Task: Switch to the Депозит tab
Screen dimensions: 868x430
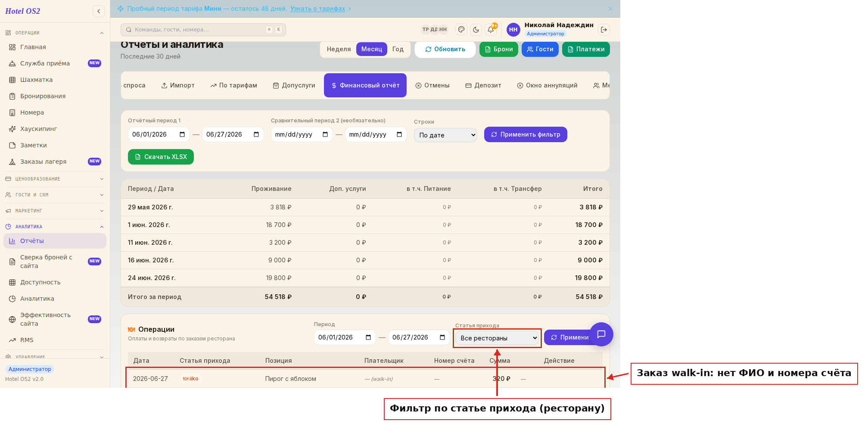Action: point(483,85)
